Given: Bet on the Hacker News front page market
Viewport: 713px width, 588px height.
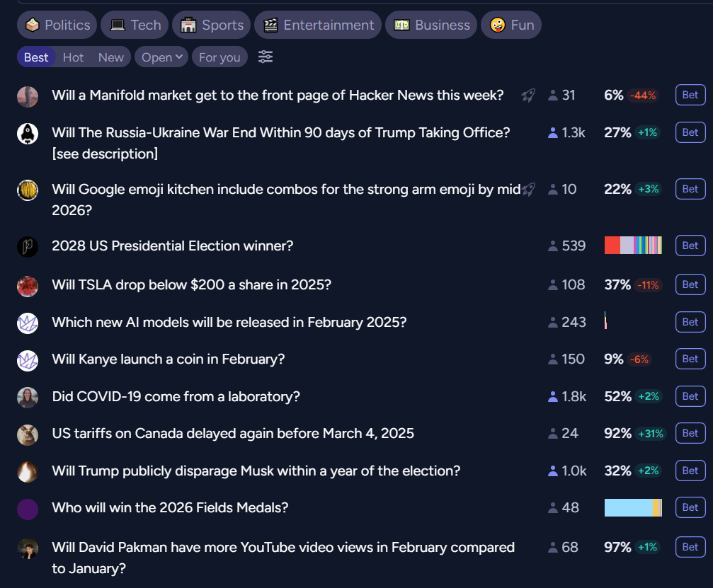Looking at the screenshot, I should pos(690,95).
